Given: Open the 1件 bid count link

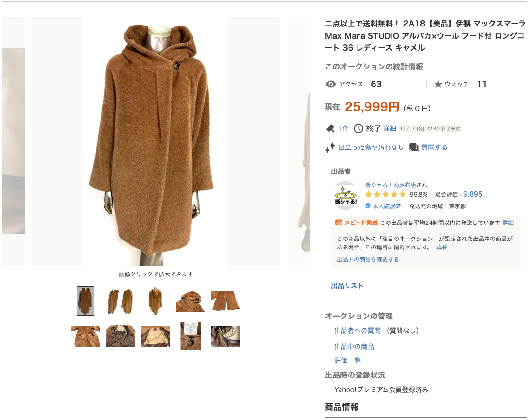Looking at the screenshot, I should point(343,129).
